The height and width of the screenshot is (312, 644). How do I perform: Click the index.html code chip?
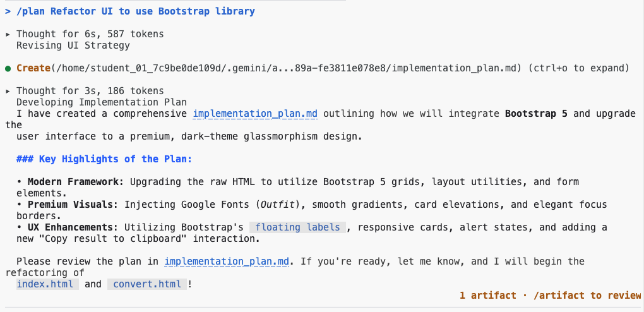[47, 284]
